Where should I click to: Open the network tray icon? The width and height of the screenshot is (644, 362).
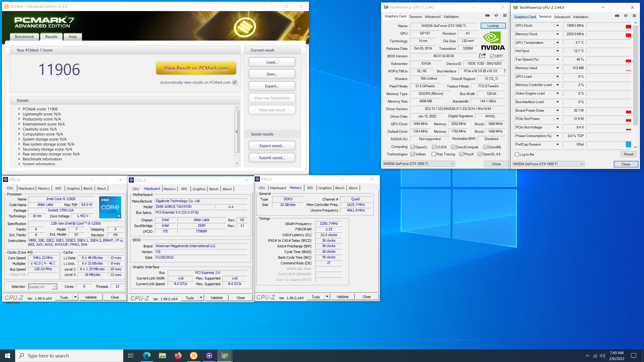click(x=595, y=356)
